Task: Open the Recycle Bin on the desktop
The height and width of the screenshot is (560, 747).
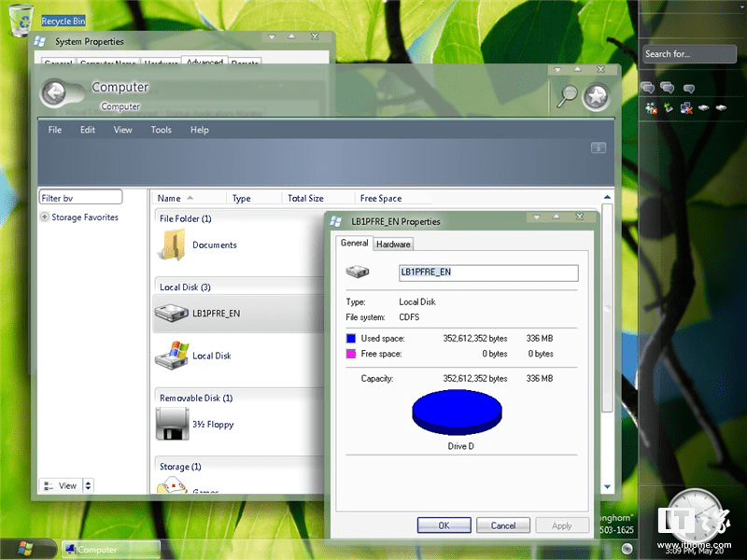Action: pyautogui.click(x=21, y=19)
